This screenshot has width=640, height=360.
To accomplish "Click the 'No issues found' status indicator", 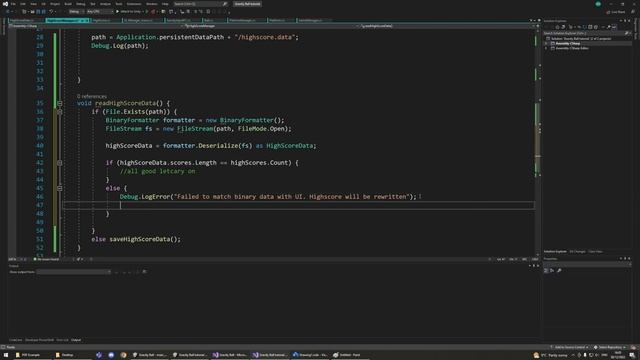I will 46,259.
